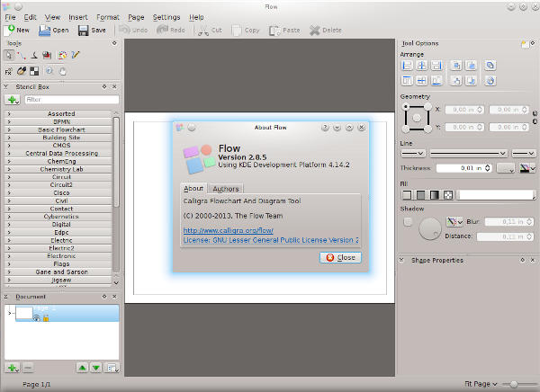Open the File menu
Screen dimensions: 540x392
(10, 17)
